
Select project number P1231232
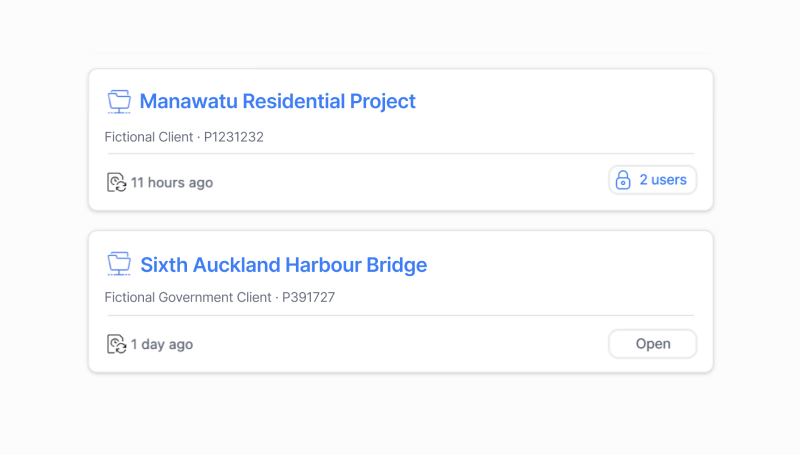234,137
